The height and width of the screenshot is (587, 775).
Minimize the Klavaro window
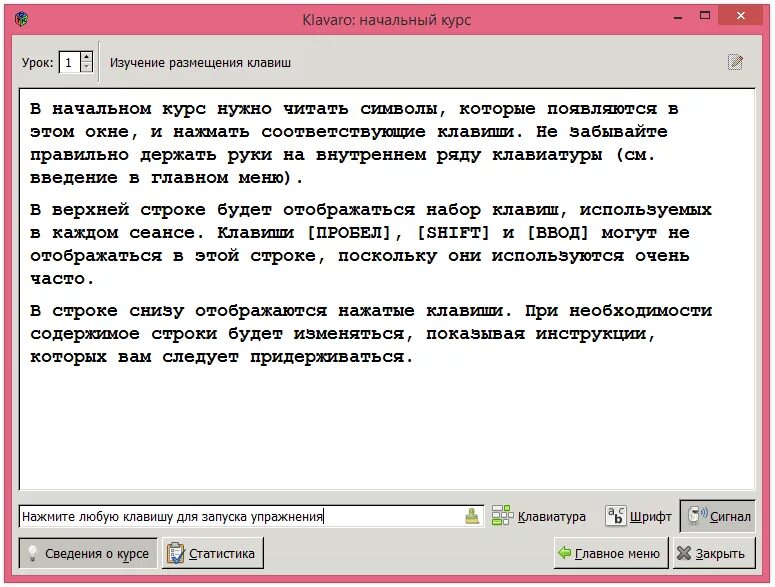(x=678, y=17)
